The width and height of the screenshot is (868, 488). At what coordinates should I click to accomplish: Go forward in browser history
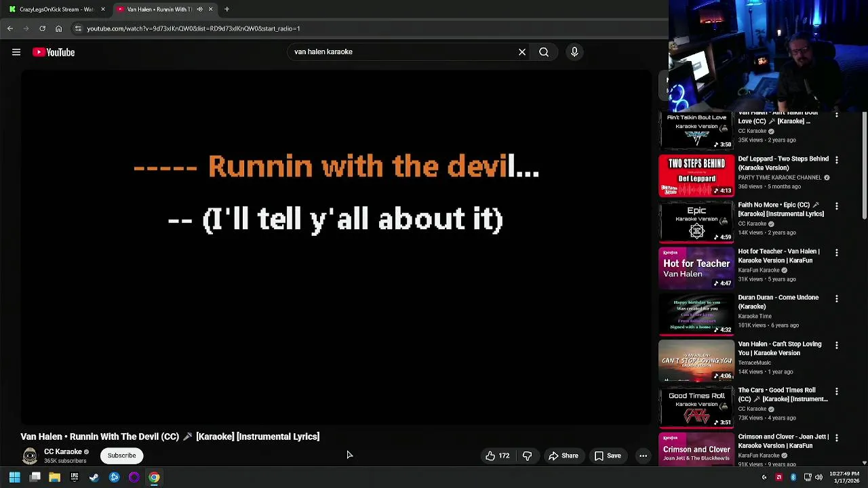coord(26,28)
